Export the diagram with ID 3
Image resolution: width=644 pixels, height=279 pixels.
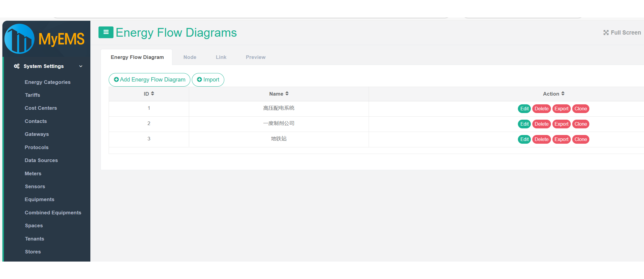coord(561,139)
